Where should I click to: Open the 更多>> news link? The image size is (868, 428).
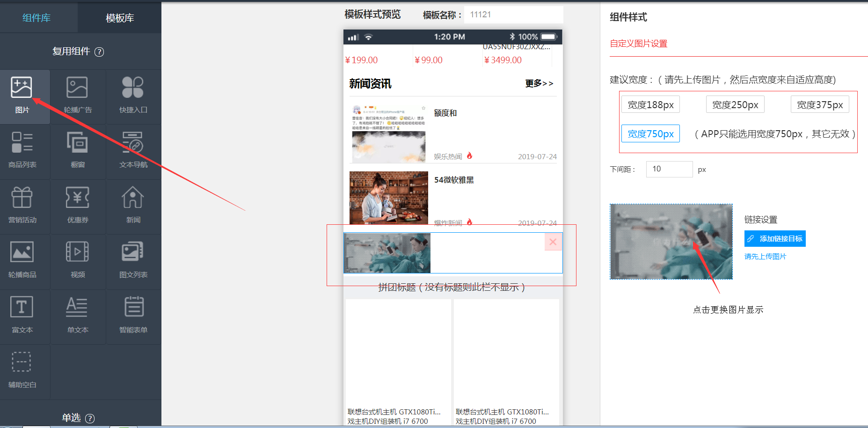(539, 83)
